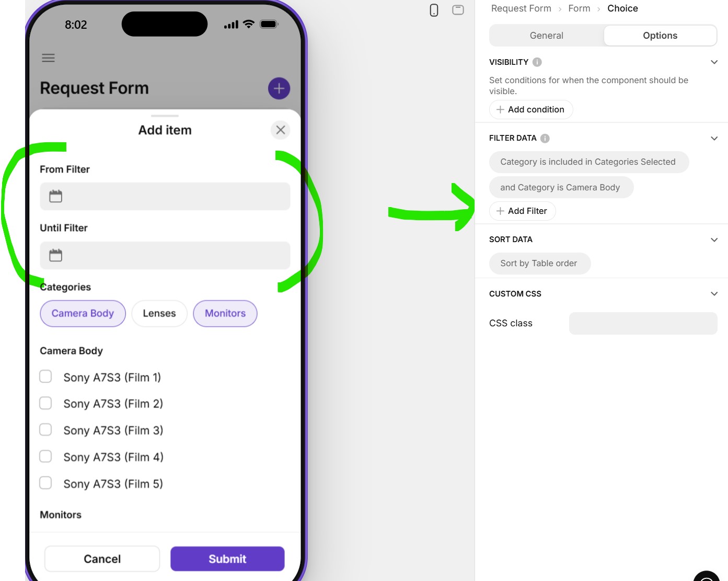Click the Add Filter button

coord(523,211)
